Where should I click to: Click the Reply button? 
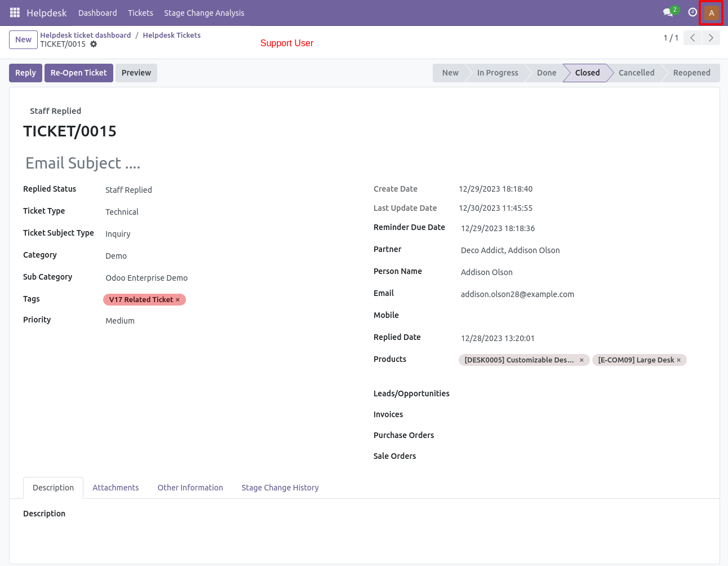click(25, 73)
